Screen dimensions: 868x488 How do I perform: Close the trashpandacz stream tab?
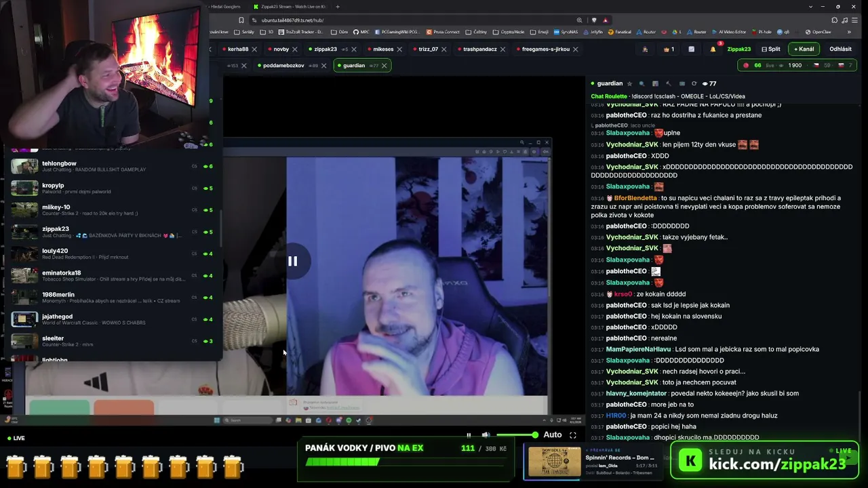pos(503,49)
